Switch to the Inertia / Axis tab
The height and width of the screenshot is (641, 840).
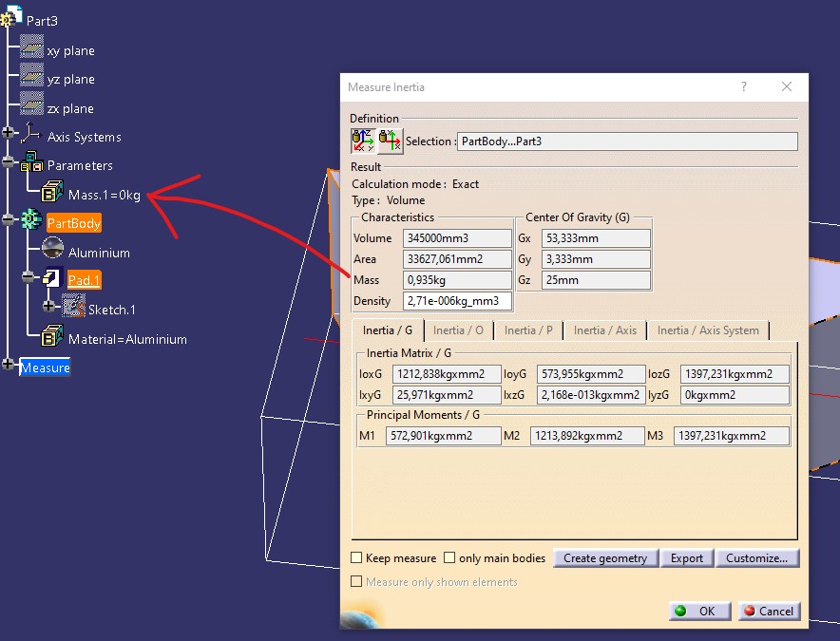pyautogui.click(x=605, y=330)
